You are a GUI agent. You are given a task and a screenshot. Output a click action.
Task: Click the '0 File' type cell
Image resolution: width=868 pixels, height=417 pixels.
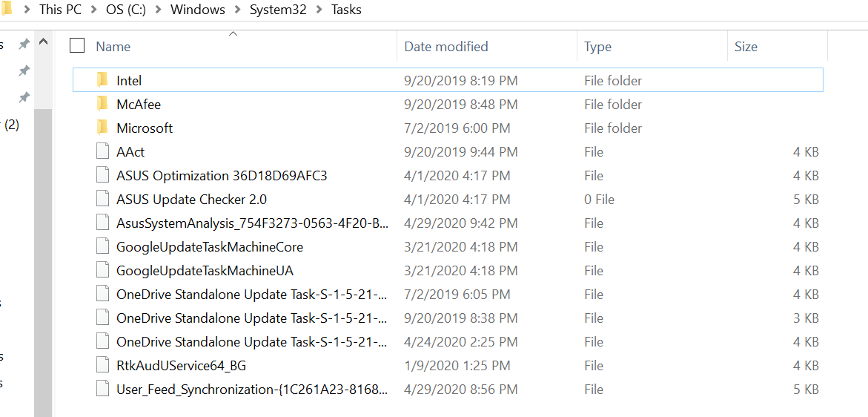[599, 200]
